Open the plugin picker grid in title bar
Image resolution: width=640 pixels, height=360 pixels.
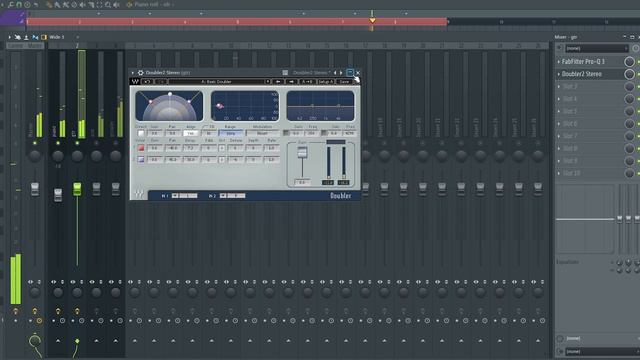(285, 73)
